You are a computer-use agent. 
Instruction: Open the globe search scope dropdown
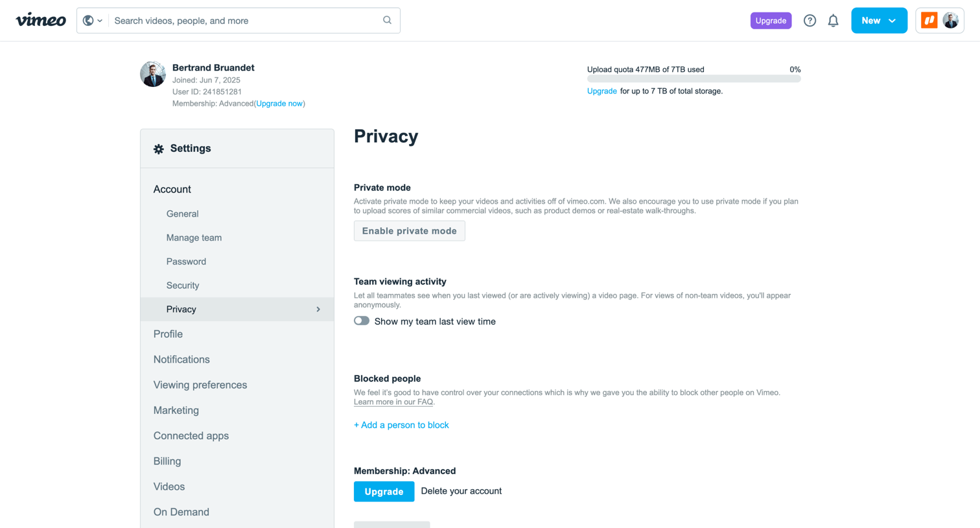(x=93, y=21)
